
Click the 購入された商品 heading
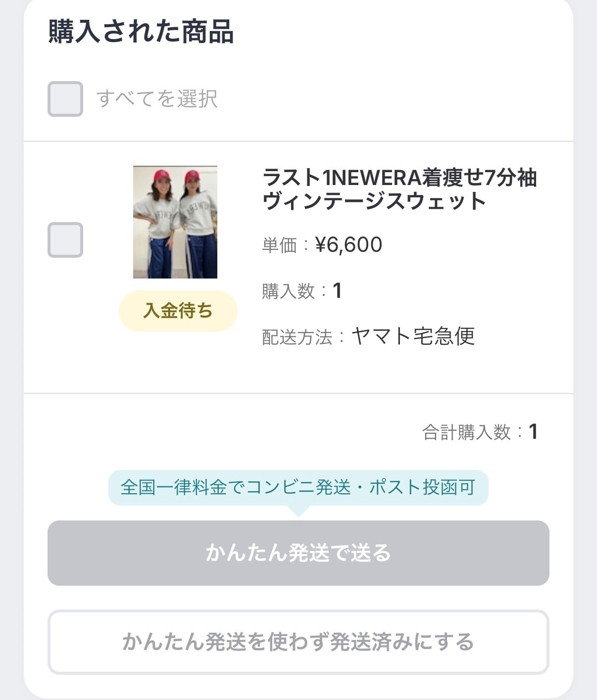tap(141, 32)
